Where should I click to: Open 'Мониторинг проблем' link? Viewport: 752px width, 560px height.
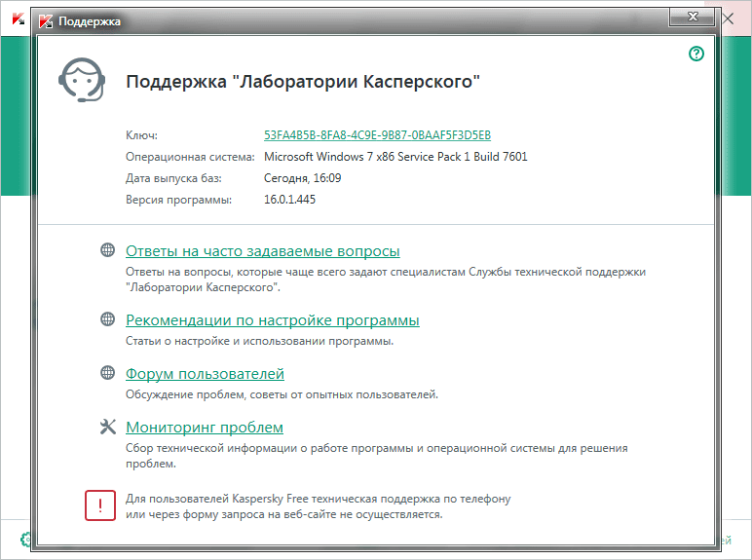pyautogui.click(x=205, y=428)
